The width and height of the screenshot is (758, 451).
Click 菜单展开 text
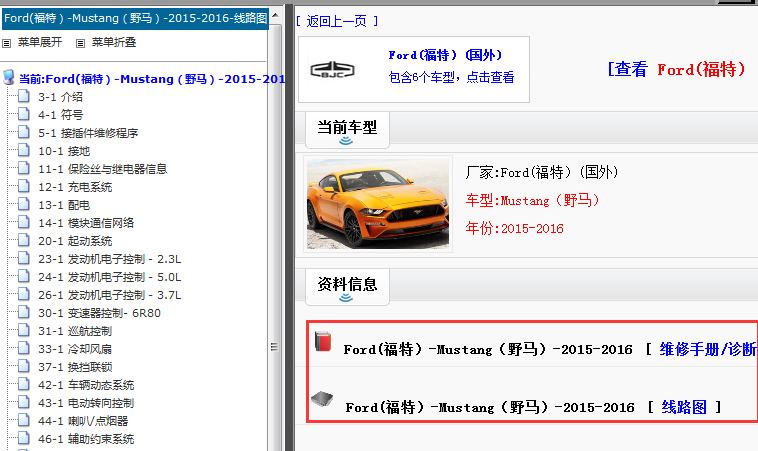click(40, 43)
